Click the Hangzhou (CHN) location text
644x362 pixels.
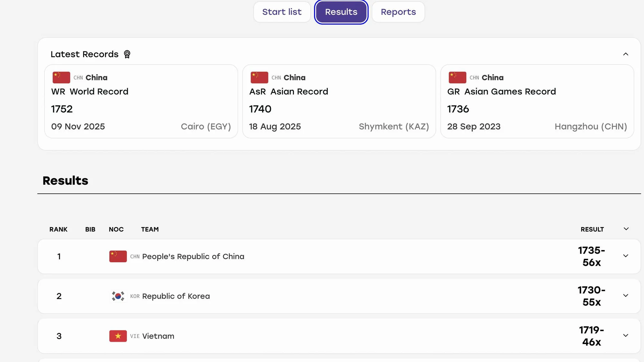click(591, 126)
